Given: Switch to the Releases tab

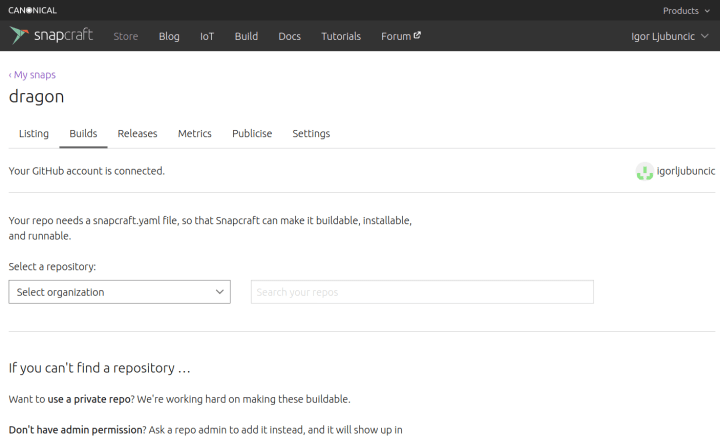Looking at the screenshot, I should pos(137,134).
